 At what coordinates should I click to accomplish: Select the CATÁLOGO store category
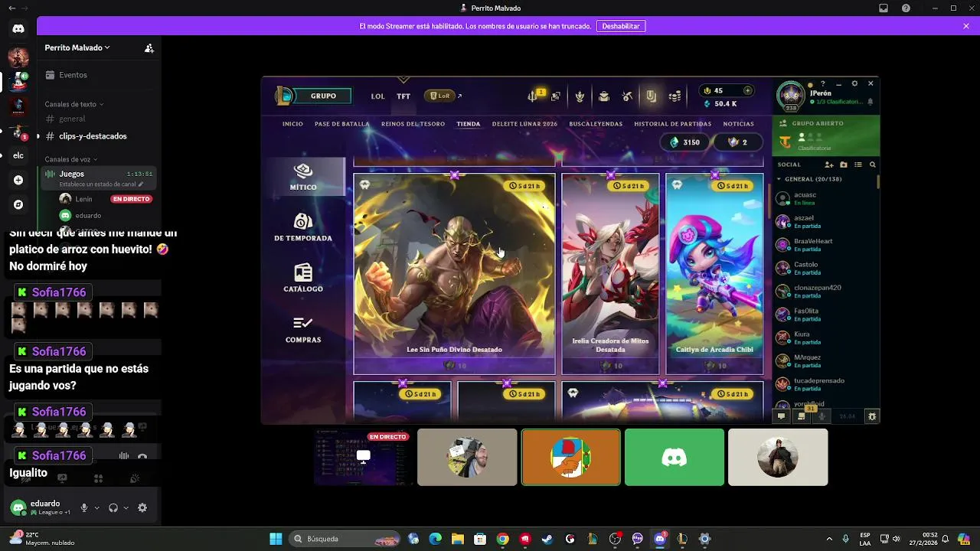[303, 279]
